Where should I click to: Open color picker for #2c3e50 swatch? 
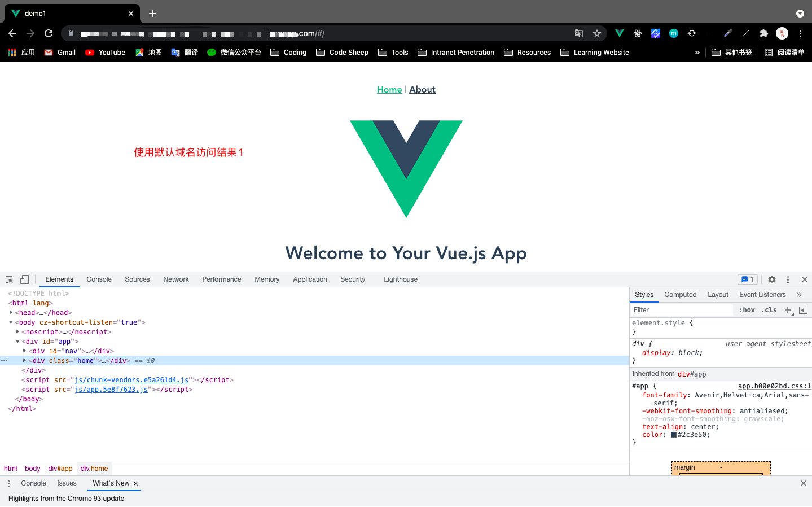point(674,435)
